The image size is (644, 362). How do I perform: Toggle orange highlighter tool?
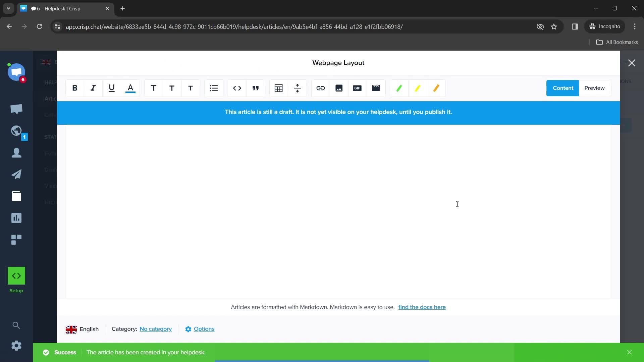coord(436,88)
